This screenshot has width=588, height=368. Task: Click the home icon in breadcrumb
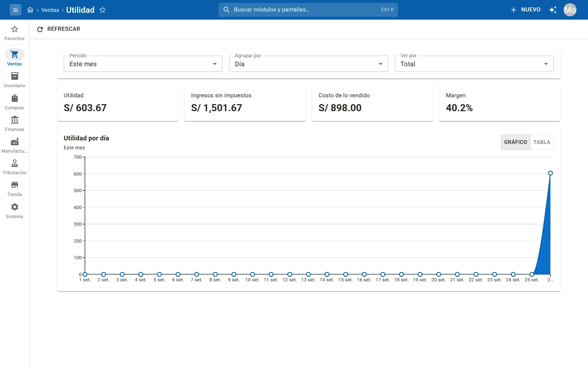pos(30,10)
